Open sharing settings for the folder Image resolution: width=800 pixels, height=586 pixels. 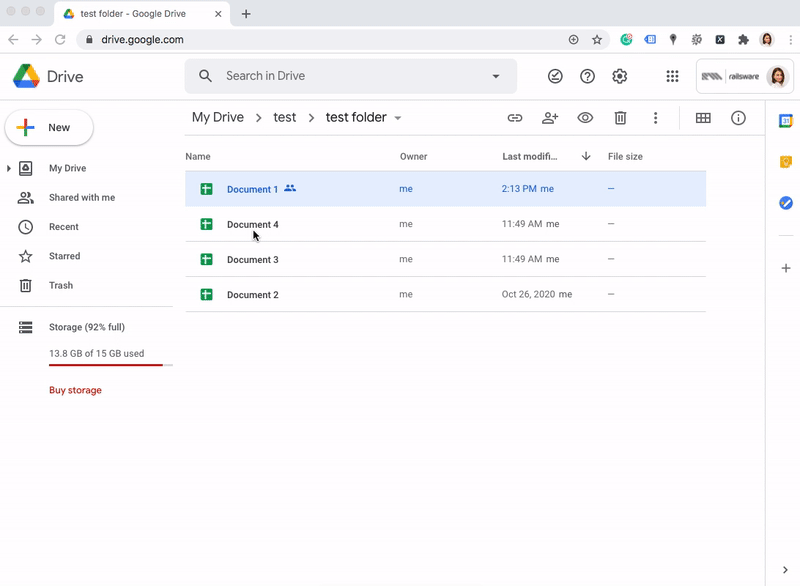click(x=550, y=118)
